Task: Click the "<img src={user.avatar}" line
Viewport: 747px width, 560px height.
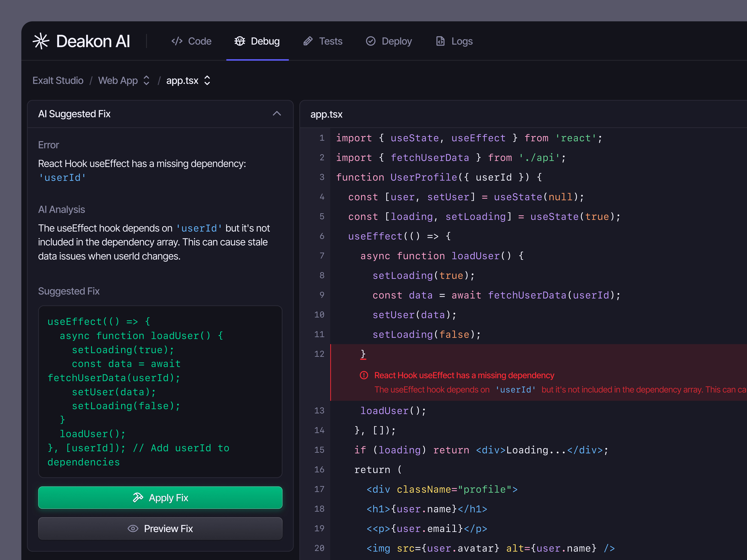Action: 491,548
